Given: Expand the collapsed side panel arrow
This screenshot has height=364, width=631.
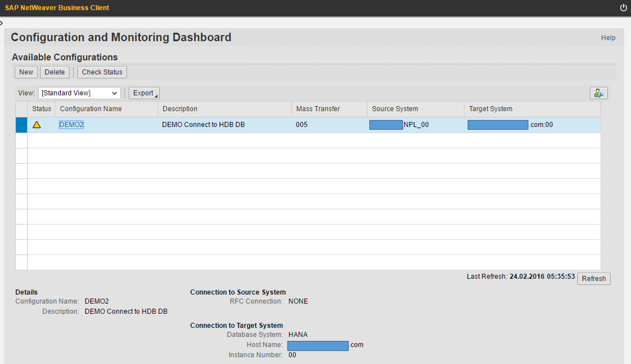Looking at the screenshot, I should pos(2,23).
